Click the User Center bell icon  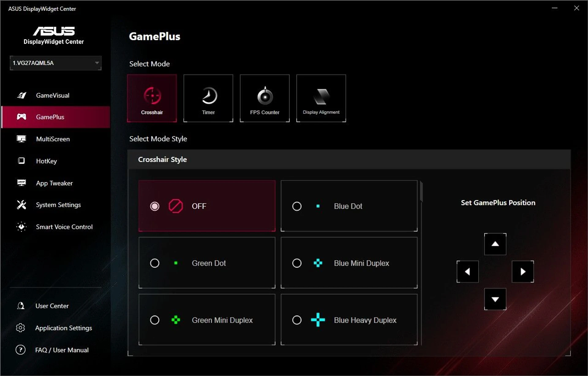tap(21, 306)
